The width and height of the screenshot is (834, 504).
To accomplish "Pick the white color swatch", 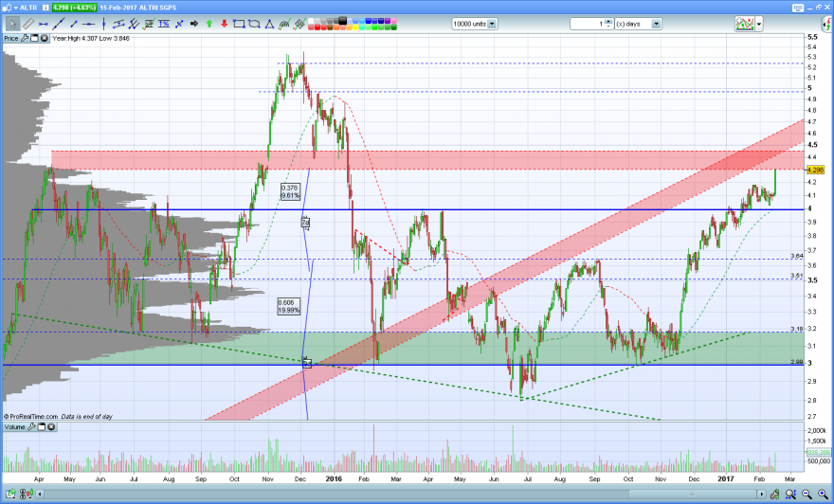I will 311,21.
